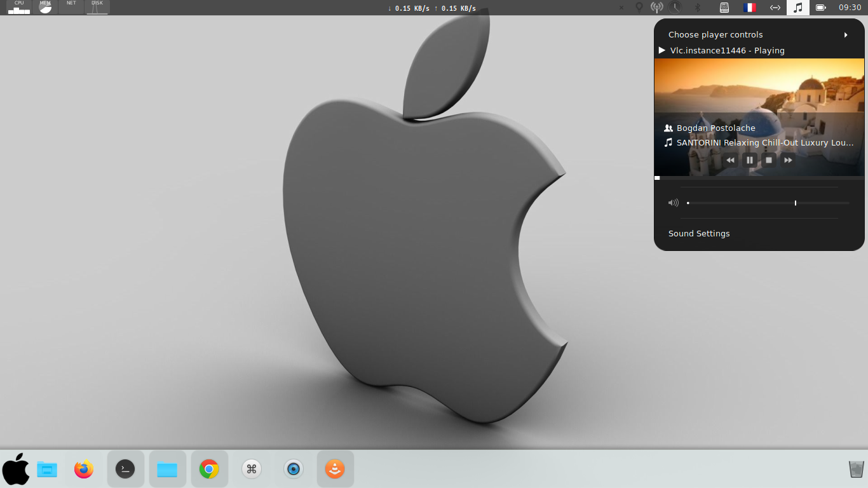Click the small x icon in the panel
Image resolution: width=868 pixels, height=488 pixels.
pos(621,8)
